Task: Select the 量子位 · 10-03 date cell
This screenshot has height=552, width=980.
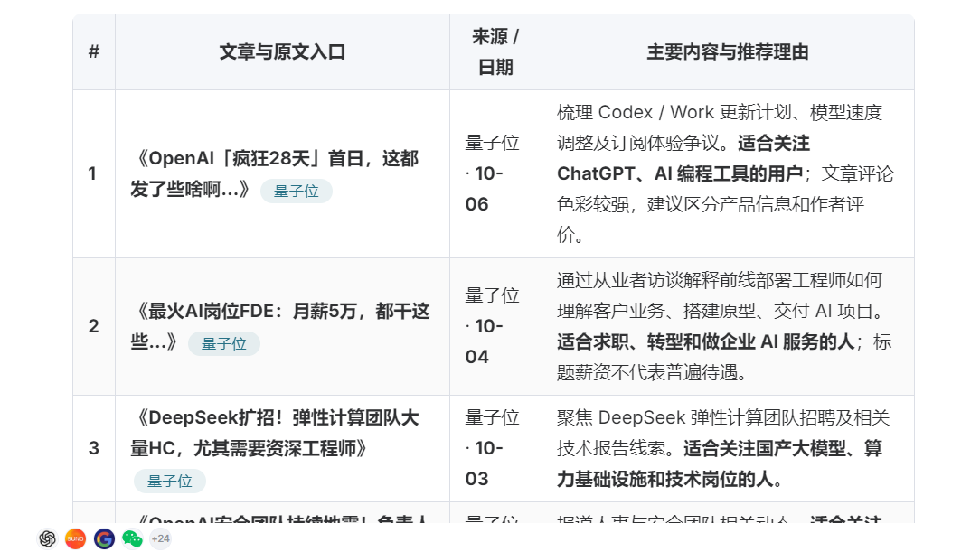Action: point(495,448)
